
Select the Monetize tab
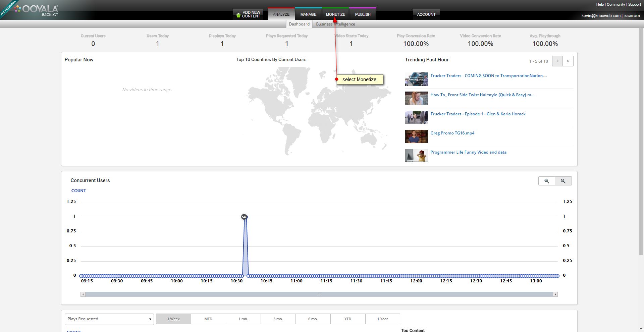click(335, 14)
